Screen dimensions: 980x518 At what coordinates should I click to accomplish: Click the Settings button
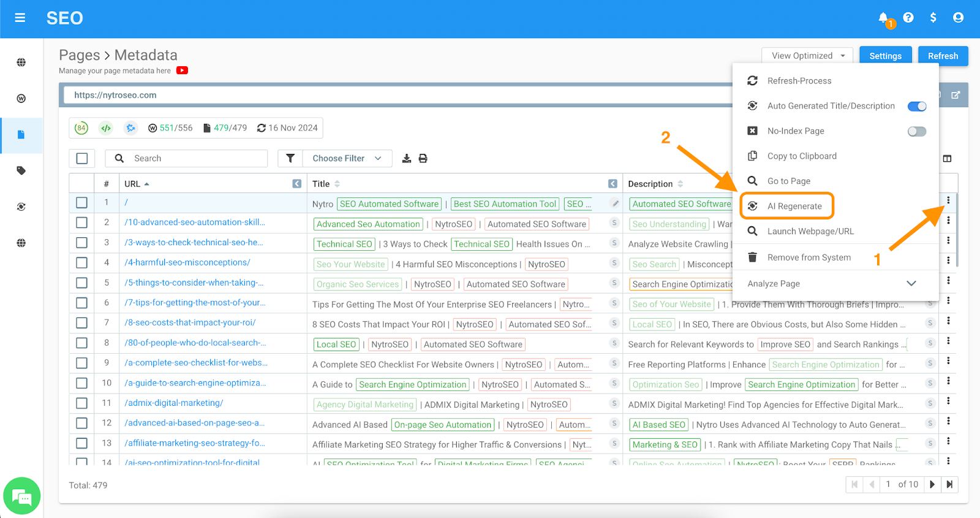coord(885,56)
